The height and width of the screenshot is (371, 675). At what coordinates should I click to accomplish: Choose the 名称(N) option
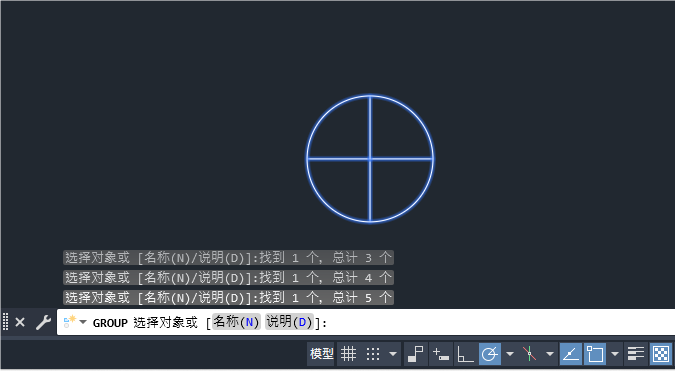(x=236, y=322)
